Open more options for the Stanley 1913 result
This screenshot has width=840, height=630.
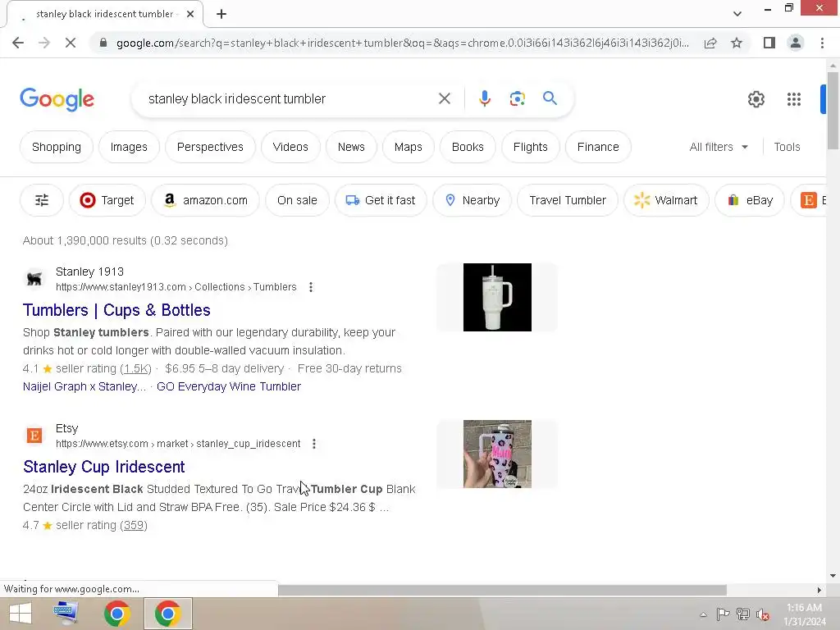click(x=311, y=287)
